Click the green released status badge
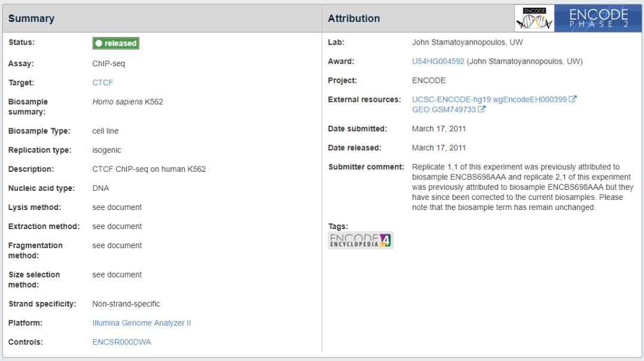Viewport: 644px width, 361px height. [116, 43]
